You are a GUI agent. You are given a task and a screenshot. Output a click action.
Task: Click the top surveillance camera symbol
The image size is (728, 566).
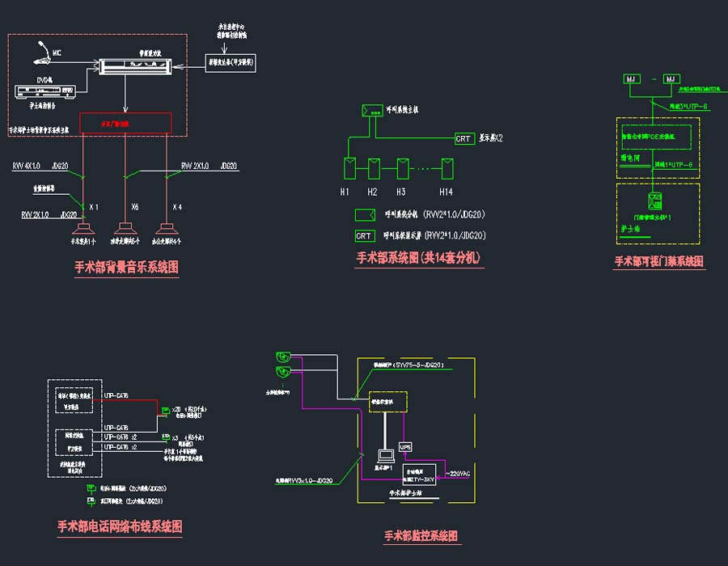(x=282, y=354)
